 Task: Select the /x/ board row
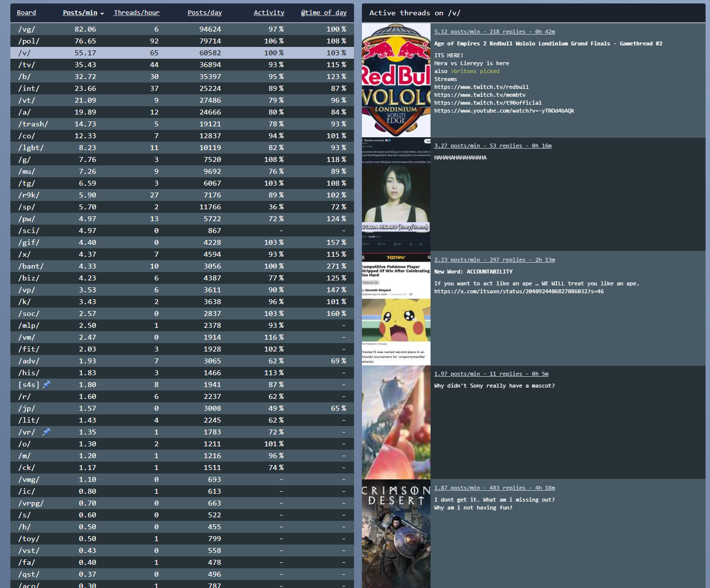coord(182,254)
